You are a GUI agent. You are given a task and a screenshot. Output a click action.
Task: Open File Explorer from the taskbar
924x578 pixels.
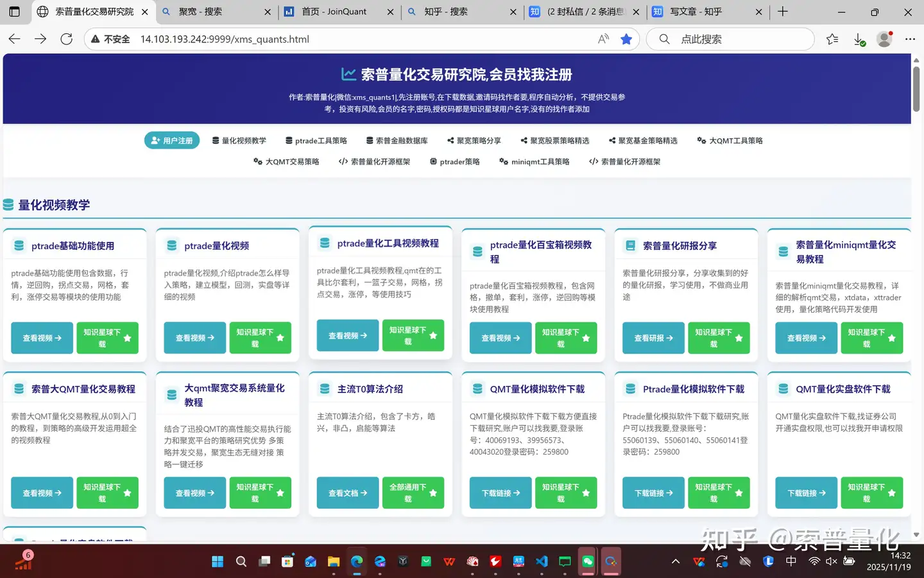[334, 561]
